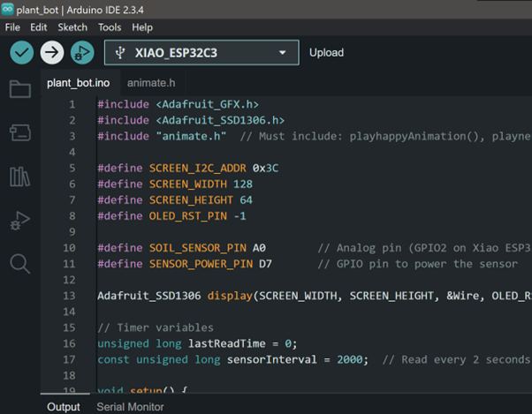Screen dimensions: 532x414
Task: Click OLED_RST_PIN on line 8
Action: click(188, 215)
